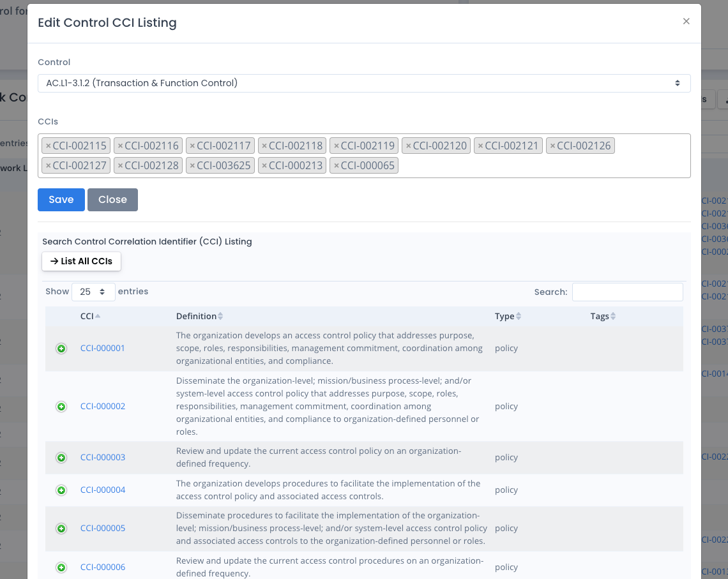The height and width of the screenshot is (579, 728).
Task: Add CCI-000003 using its green plus icon
Action: tap(61, 458)
